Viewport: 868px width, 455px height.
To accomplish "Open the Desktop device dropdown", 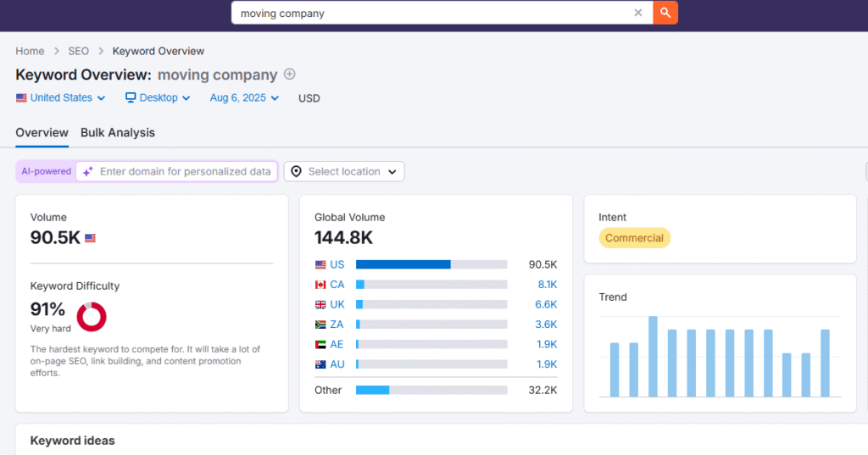I will click(159, 98).
